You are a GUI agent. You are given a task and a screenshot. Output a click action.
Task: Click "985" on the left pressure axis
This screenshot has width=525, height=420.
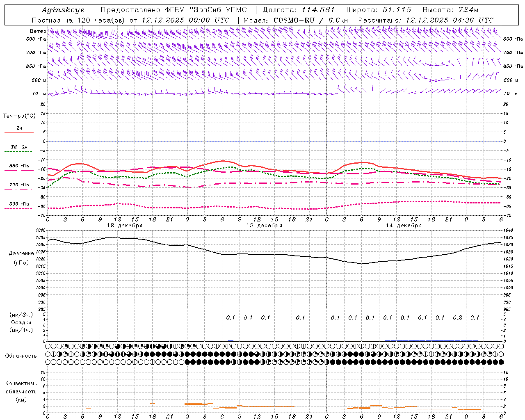point(42,309)
